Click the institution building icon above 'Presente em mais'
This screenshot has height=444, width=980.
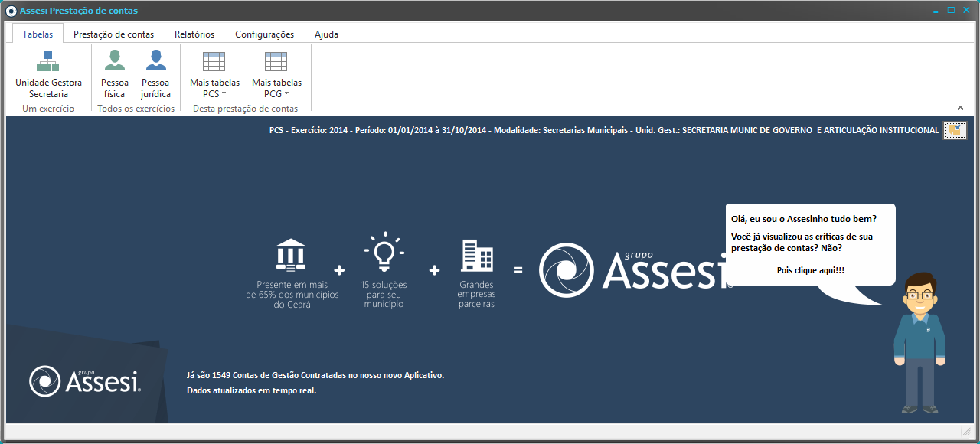coord(291,255)
